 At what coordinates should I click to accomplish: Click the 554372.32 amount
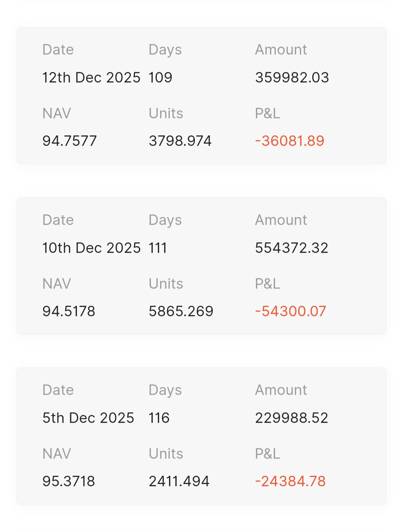coord(291,248)
